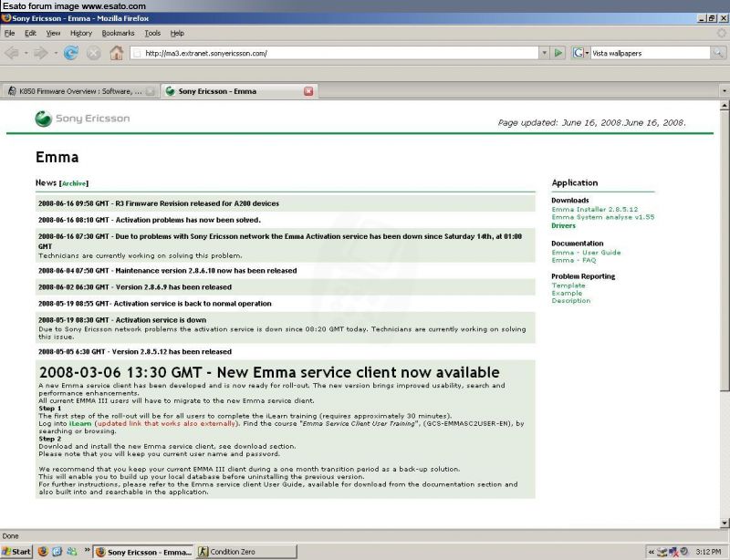Screen dimensions: 730x560
Task: Click the green Go arrow beside address bar
Action: coord(558,53)
